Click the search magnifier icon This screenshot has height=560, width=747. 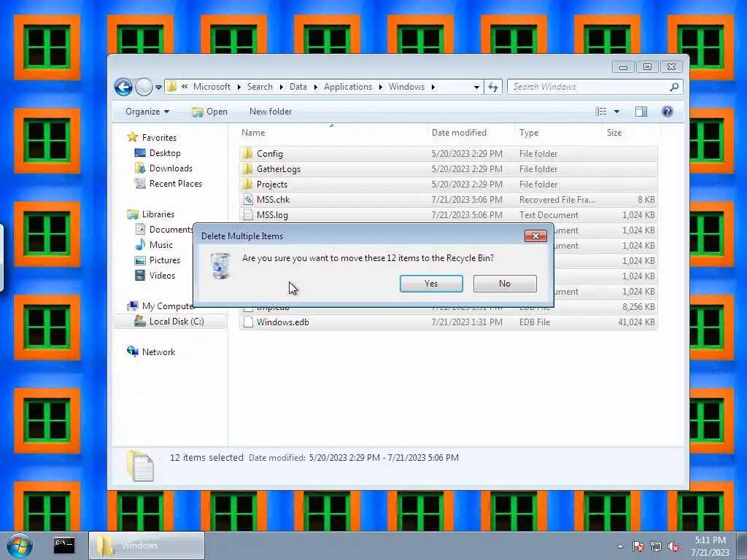[674, 87]
